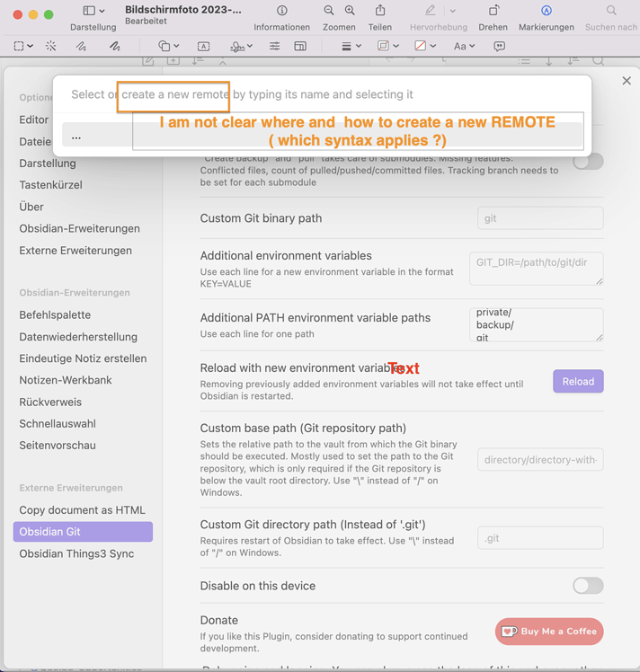Open the Hervorhebung color dropdown arrow
This screenshot has width=640, height=672.
click(453, 11)
